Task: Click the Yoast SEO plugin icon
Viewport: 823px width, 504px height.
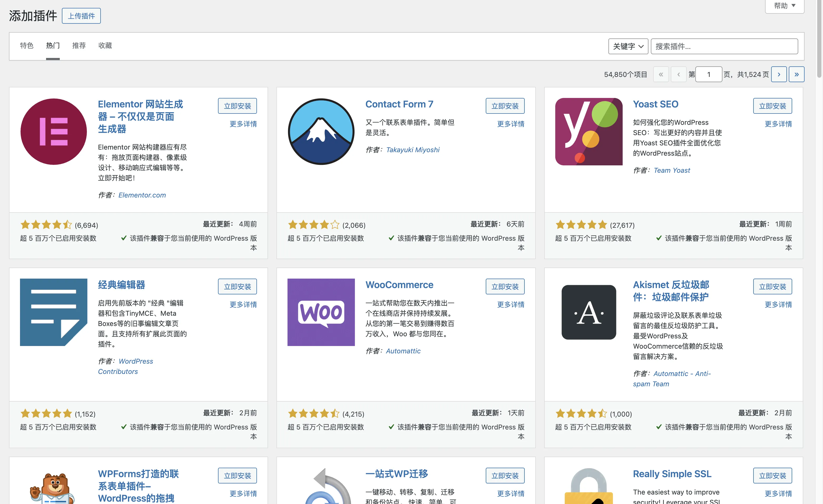Action: 588,131
